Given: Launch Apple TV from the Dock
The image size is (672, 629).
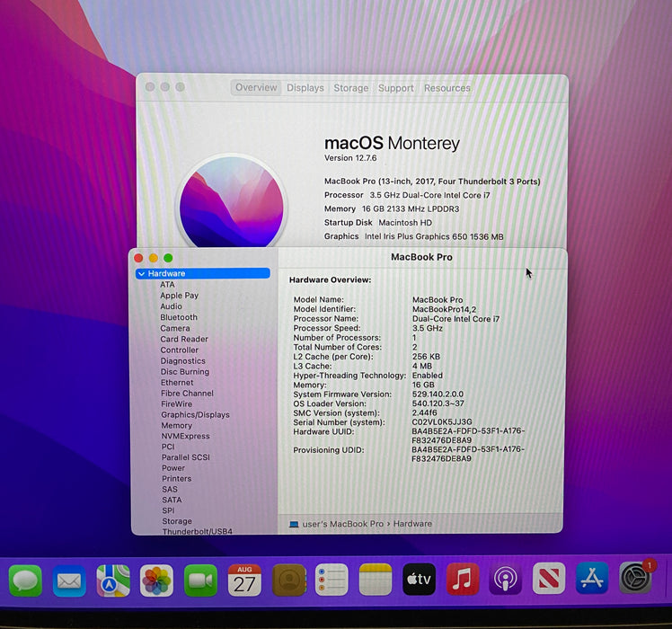Looking at the screenshot, I should pyautogui.click(x=419, y=580).
